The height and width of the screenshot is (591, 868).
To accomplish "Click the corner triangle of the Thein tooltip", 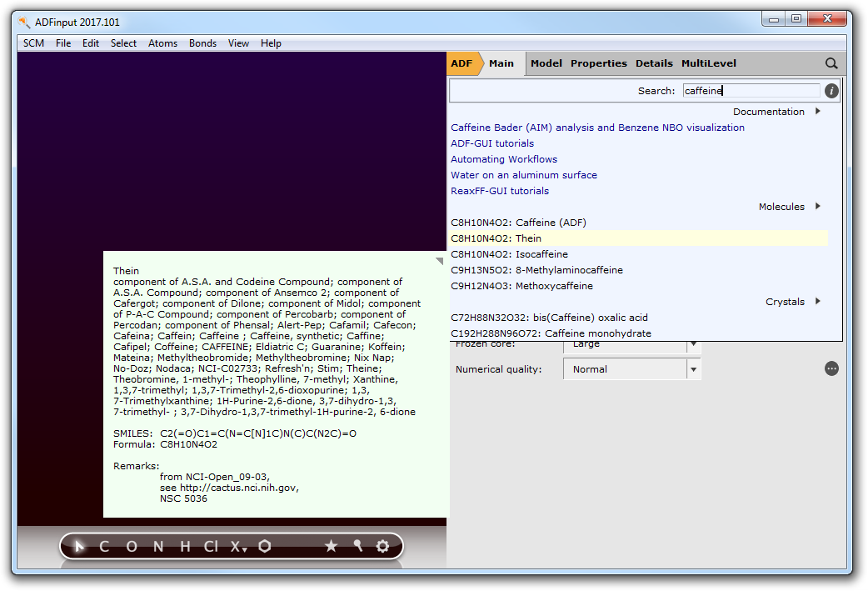I will coord(440,261).
